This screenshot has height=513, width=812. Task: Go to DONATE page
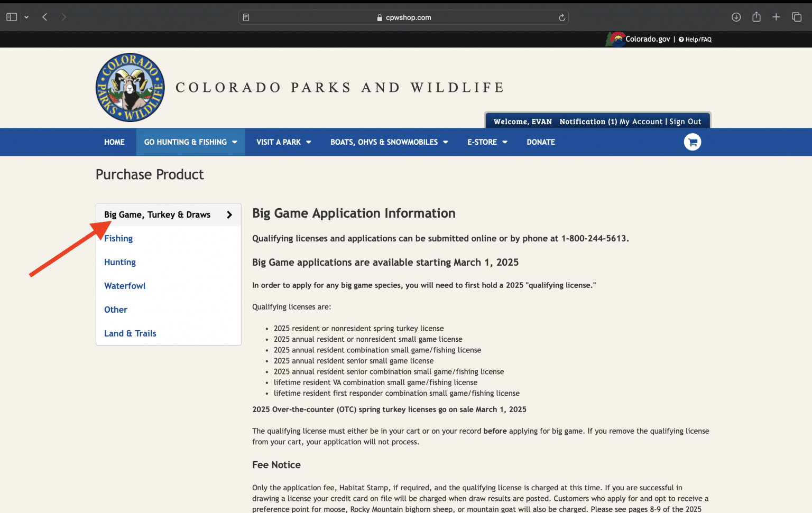coord(540,142)
